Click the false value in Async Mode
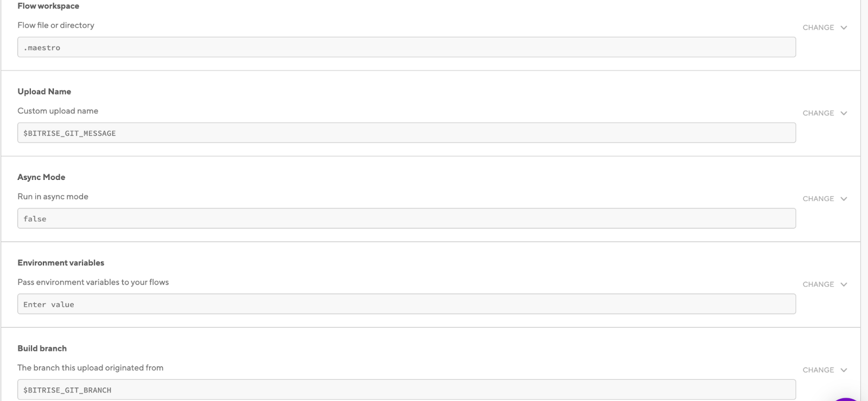Image resolution: width=868 pixels, height=401 pixels. pos(407,218)
